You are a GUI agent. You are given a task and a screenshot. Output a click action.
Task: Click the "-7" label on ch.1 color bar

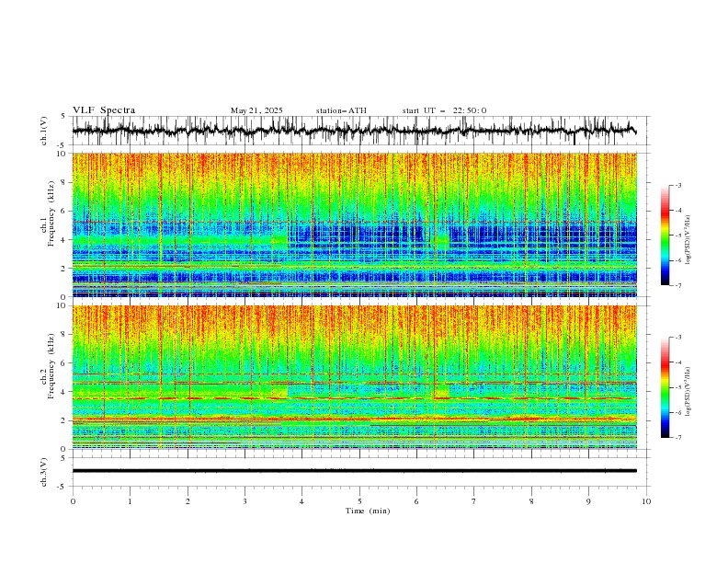click(678, 285)
